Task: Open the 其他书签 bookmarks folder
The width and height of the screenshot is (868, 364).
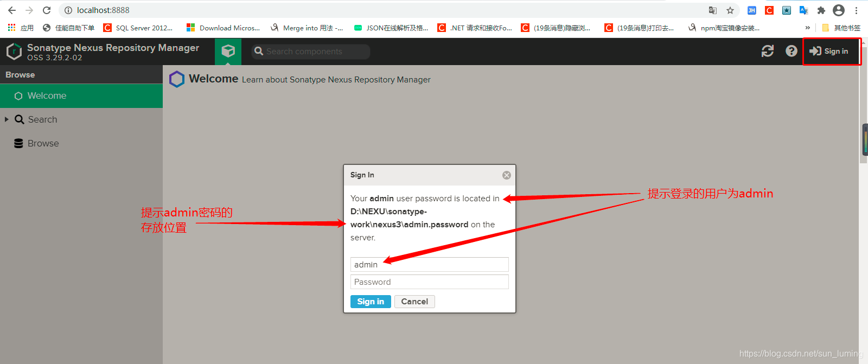Action: point(841,28)
